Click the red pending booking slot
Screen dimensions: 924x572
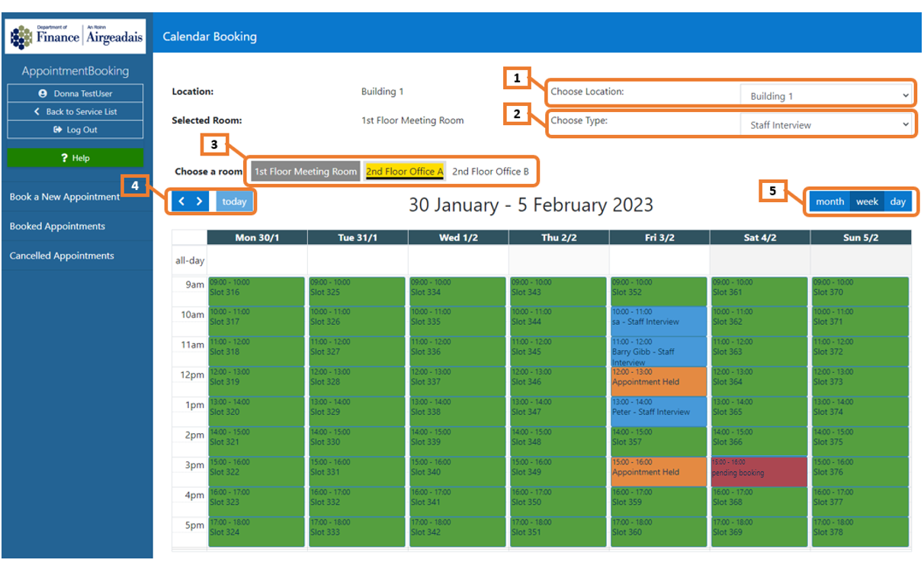click(x=758, y=471)
